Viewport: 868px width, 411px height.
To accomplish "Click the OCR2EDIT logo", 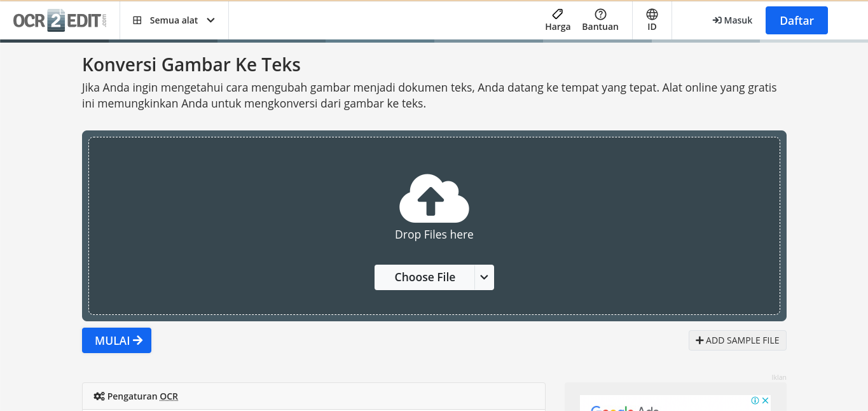I will (x=60, y=20).
